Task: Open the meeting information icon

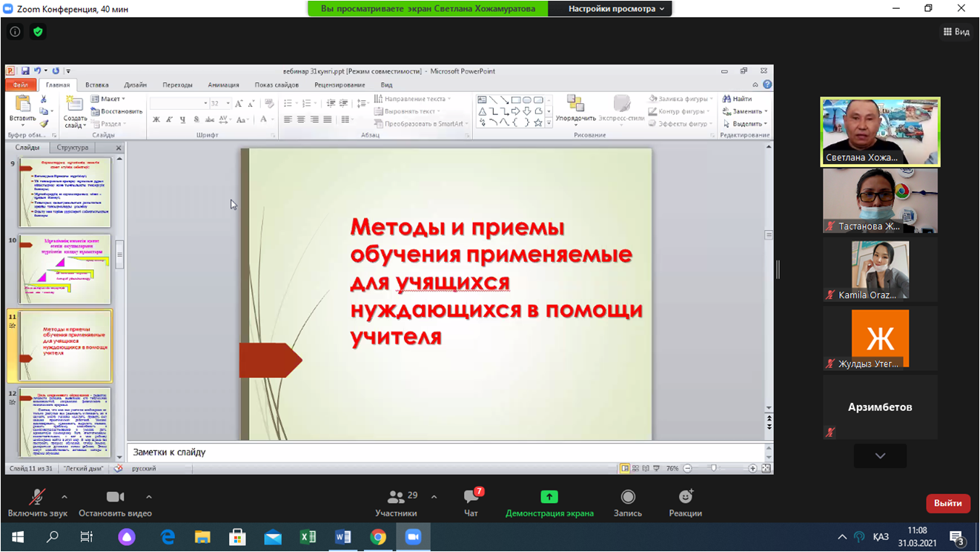Action: [15, 32]
